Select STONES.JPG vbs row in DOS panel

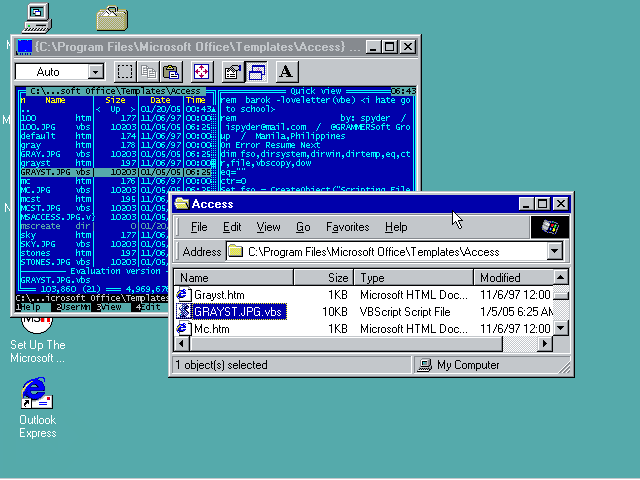(94, 262)
